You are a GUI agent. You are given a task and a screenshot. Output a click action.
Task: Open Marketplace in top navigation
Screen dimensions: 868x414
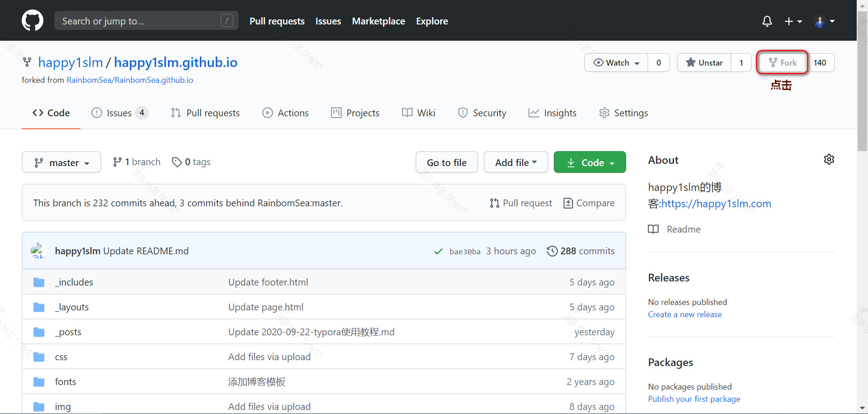coord(378,21)
